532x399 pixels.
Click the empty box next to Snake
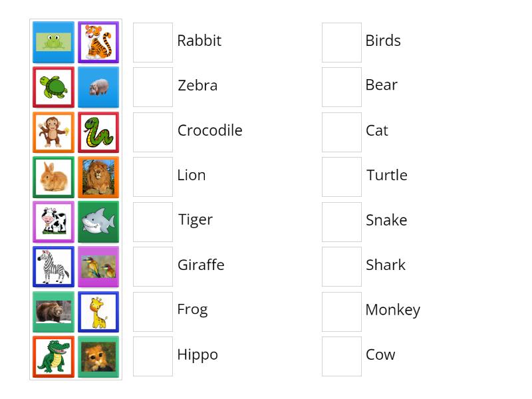tap(341, 221)
